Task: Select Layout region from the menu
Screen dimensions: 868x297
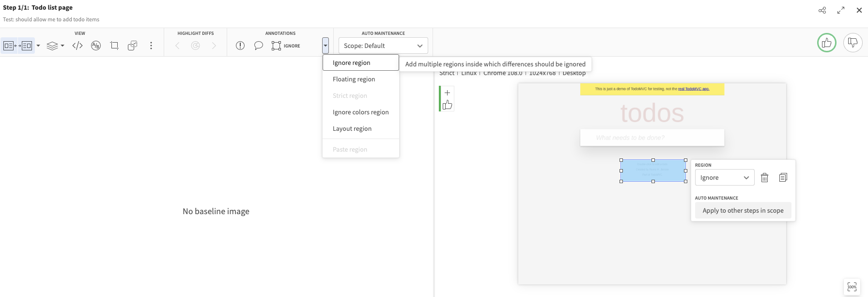Action: [352, 128]
